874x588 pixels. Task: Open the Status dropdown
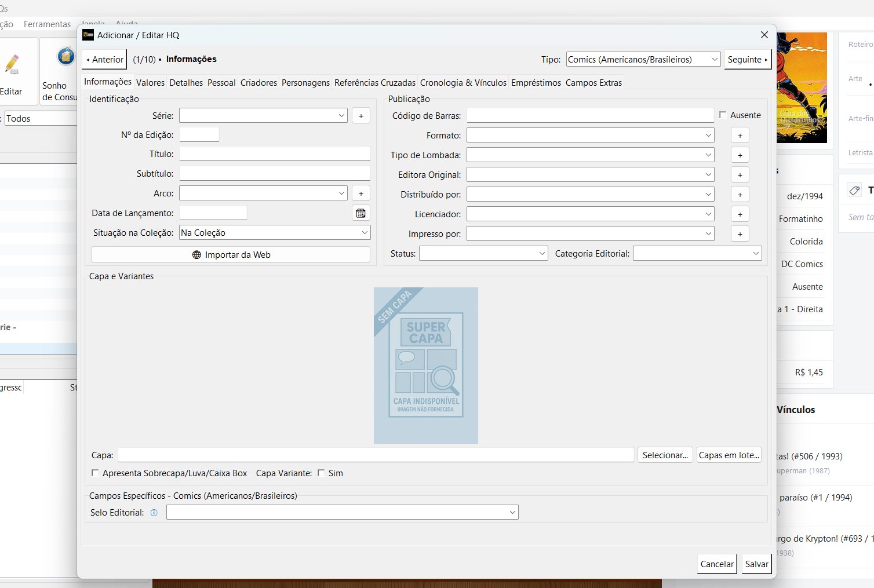pyautogui.click(x=483, y=253)
